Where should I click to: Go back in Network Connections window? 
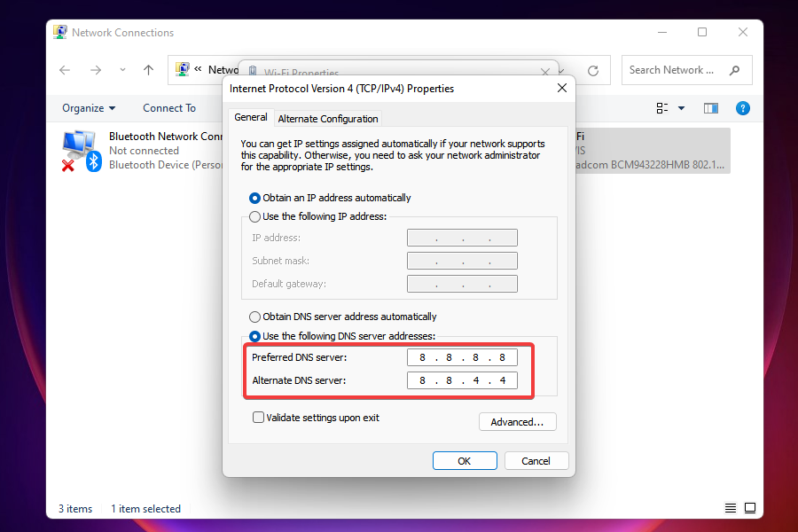point(65,70)
